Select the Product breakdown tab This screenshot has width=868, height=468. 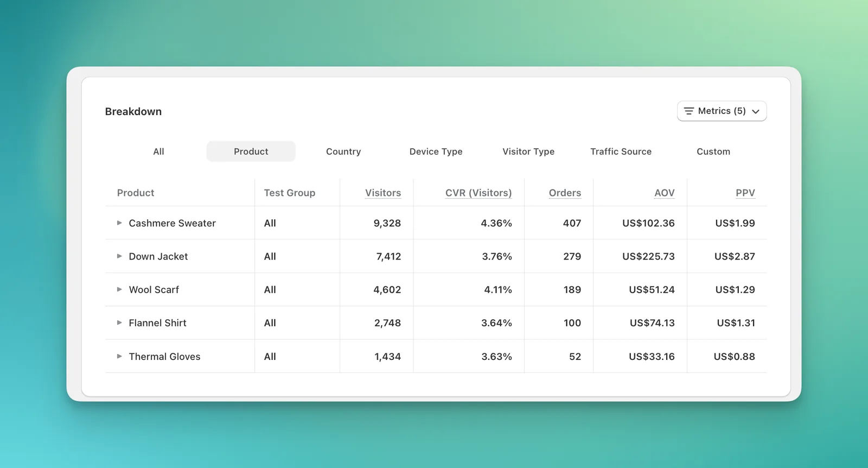coord(251,151)
